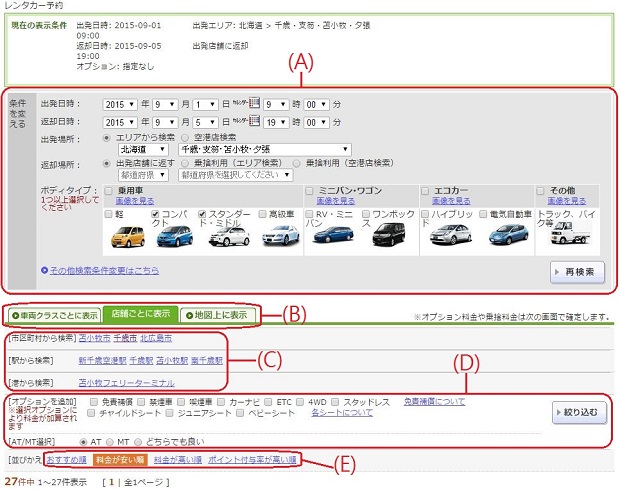
Task: Open the 苫小牧フェリーターミナル port link
Action: point(127,383)
